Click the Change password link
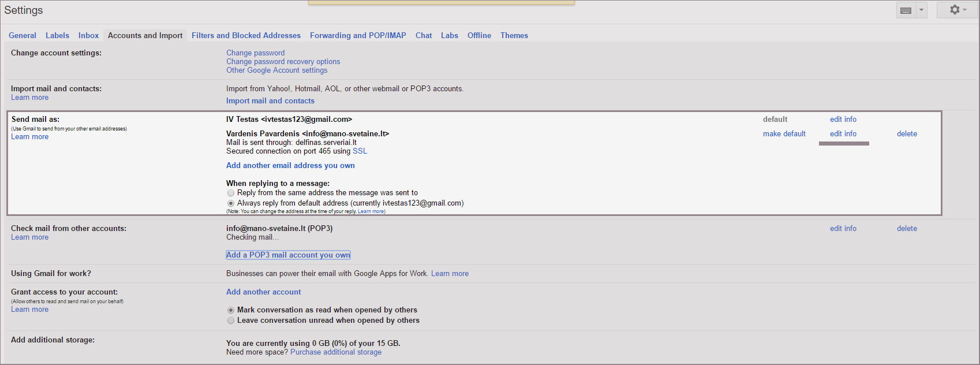The width and height of the screenshot is (980, 365). pos(255,53)
